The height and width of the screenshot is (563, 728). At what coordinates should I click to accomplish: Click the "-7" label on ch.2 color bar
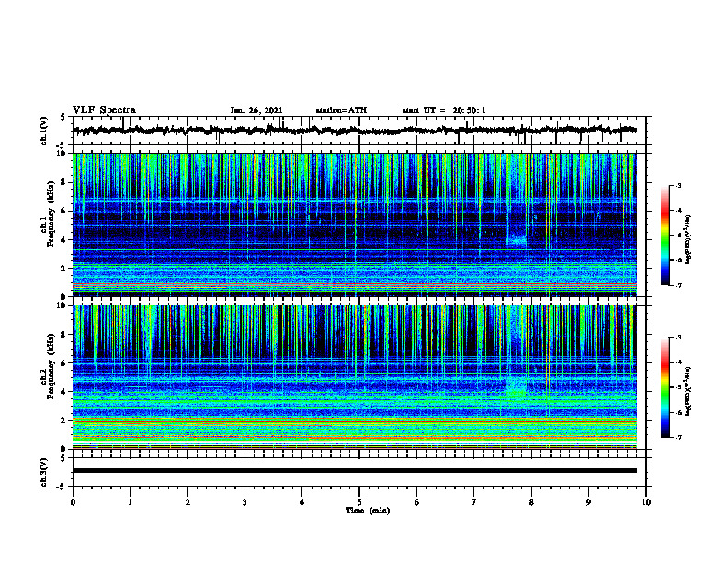coord(678,437)
